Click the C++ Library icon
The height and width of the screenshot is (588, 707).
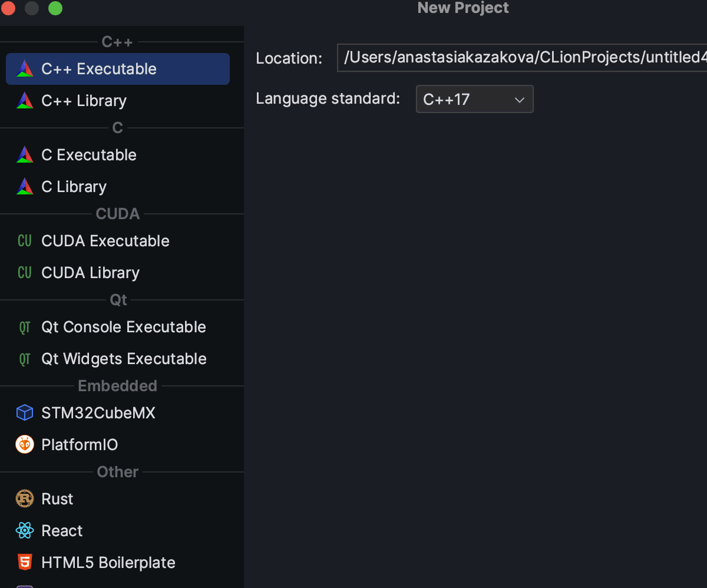click(x=24, y=100)
